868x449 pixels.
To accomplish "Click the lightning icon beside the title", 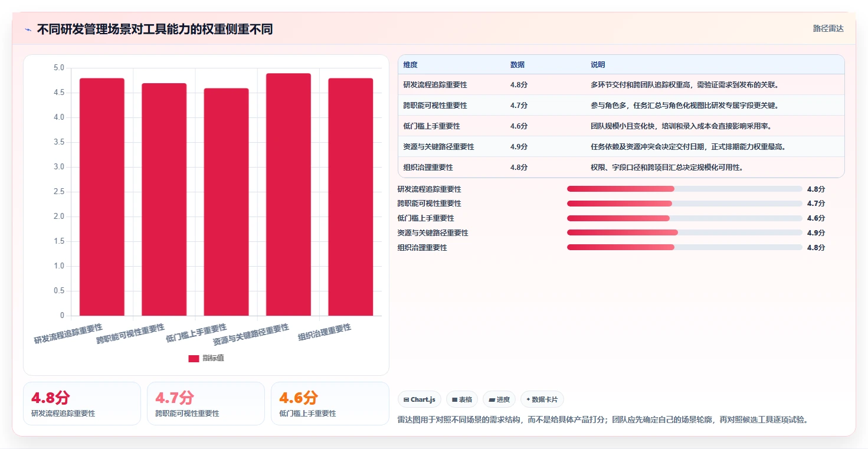I will 28,30.
